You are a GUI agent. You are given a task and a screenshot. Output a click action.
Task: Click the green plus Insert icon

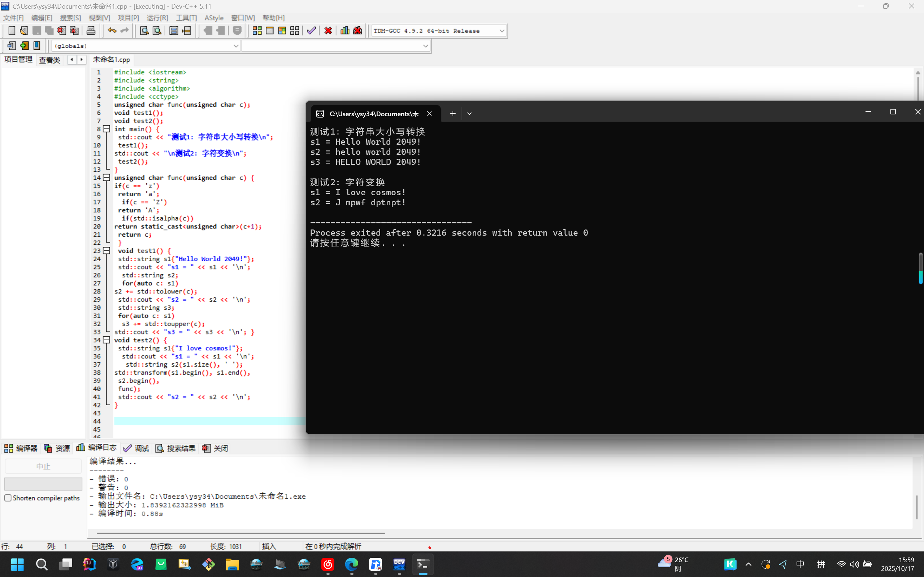[x=24, y=46]
